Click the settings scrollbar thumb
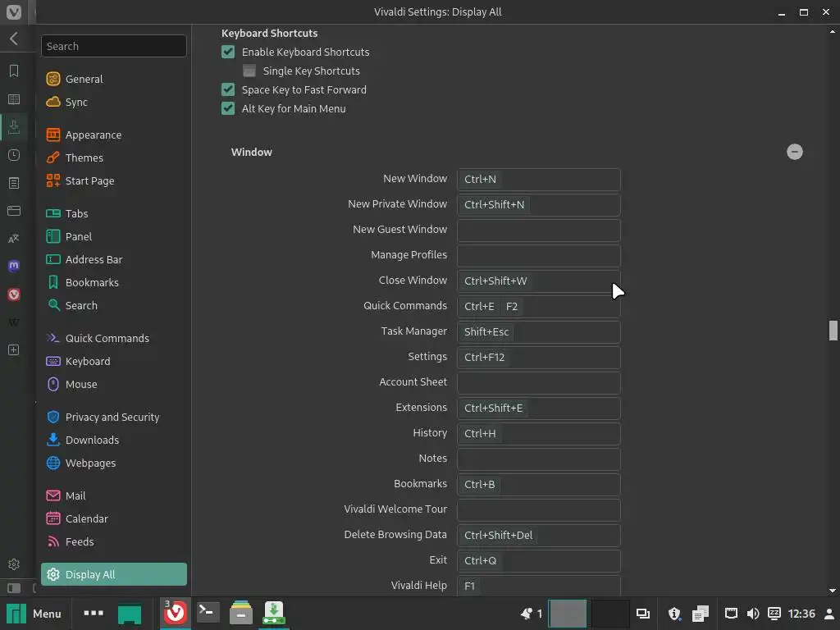Viewport: 840px width, 630px height. [x=833, y=331]
